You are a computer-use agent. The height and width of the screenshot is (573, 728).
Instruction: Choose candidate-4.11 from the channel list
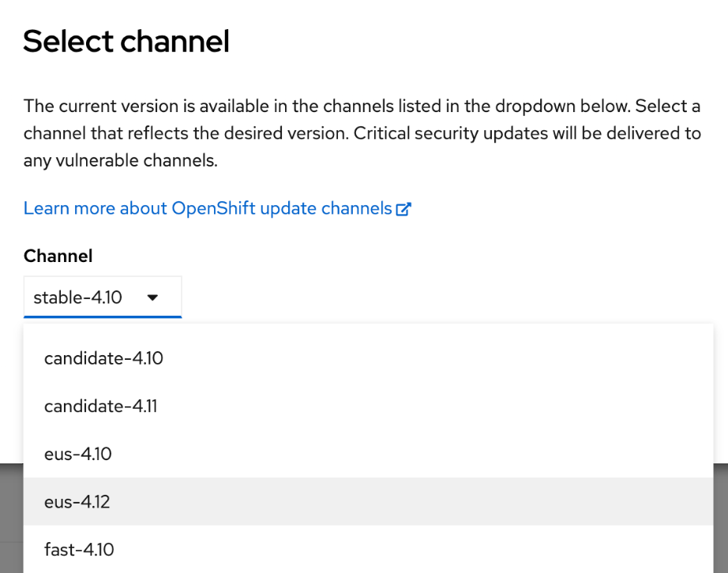pos(101,406)
